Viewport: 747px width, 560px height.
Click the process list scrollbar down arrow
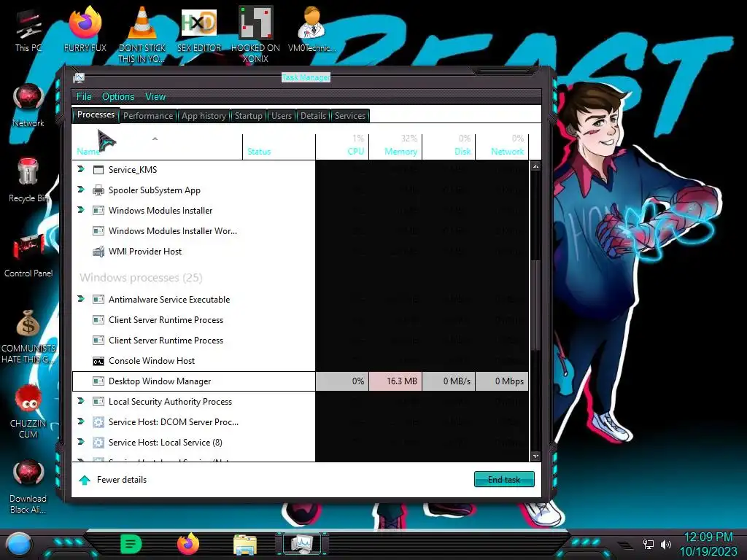535,456
